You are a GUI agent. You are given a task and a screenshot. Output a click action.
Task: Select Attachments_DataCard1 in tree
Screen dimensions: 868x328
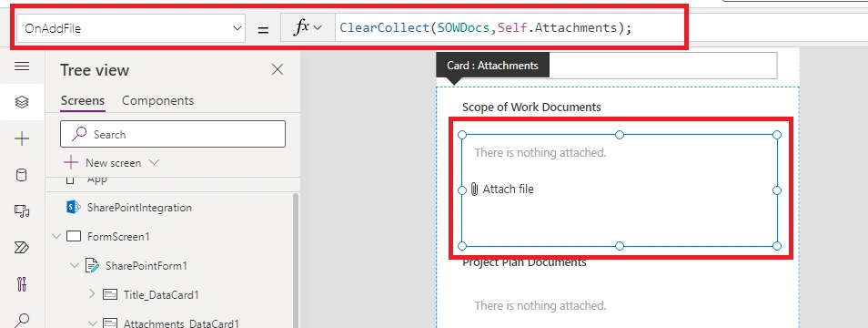[181, 323]
